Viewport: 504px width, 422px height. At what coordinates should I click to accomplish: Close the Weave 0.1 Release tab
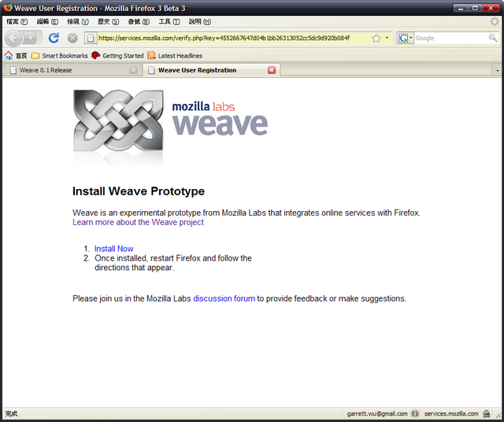point(133,70)
